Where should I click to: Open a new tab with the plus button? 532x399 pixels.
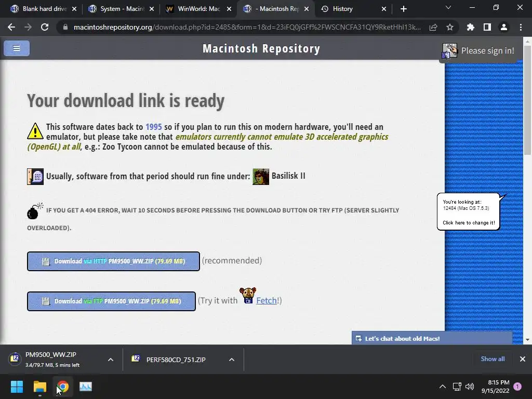(x=403, y=9)
